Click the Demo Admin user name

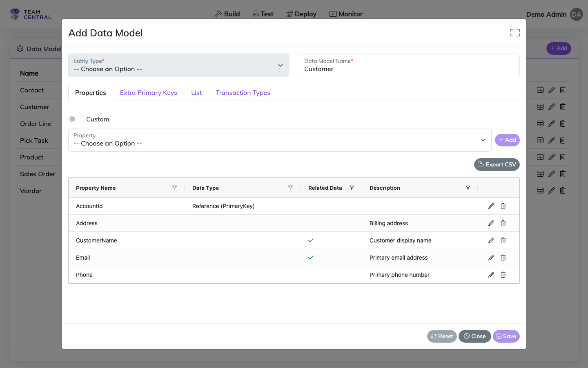546,14
